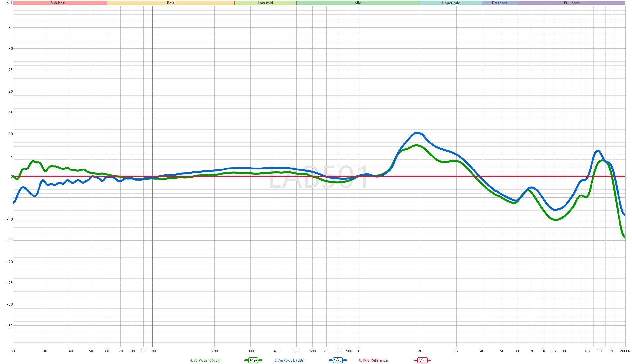
Task: Click the blue curve's peak near 2k
Action: coord(417,133)
